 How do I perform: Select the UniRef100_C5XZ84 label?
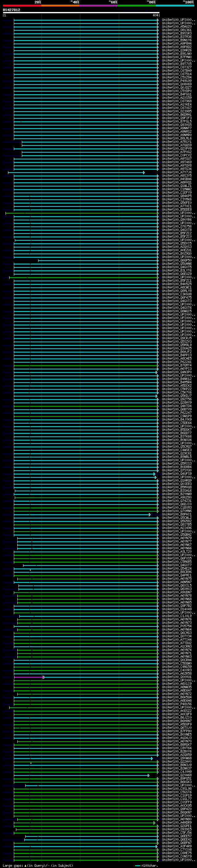tap(177, 77)
